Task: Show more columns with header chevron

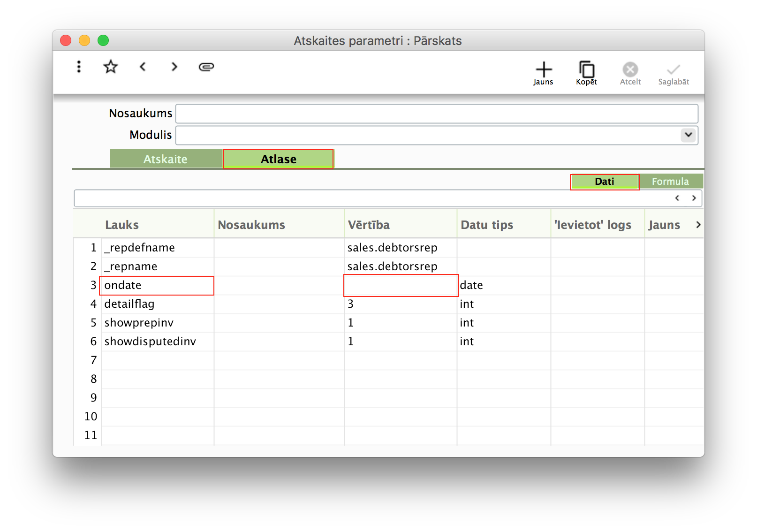Action: [698, 225]
